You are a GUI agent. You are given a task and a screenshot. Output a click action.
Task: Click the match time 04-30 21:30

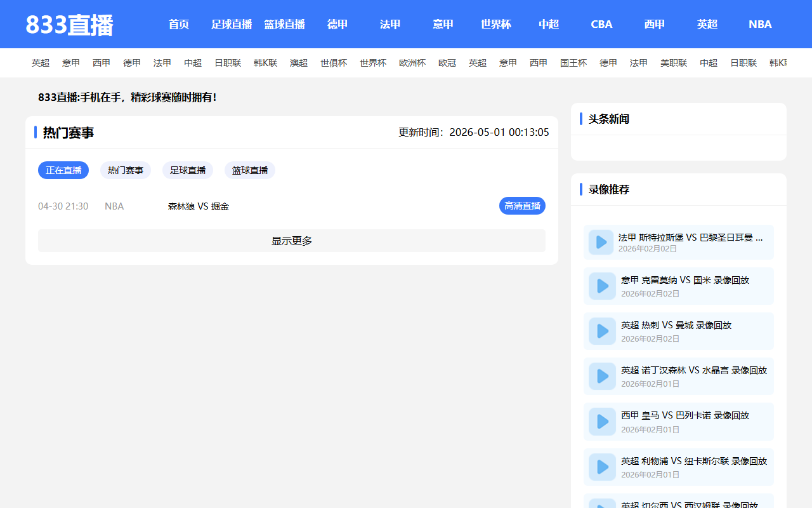coord(63,206)
